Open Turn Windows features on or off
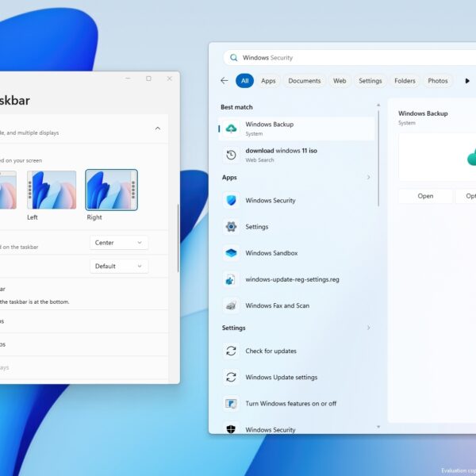This screenshot has height=476, width=476. [297, 404]
